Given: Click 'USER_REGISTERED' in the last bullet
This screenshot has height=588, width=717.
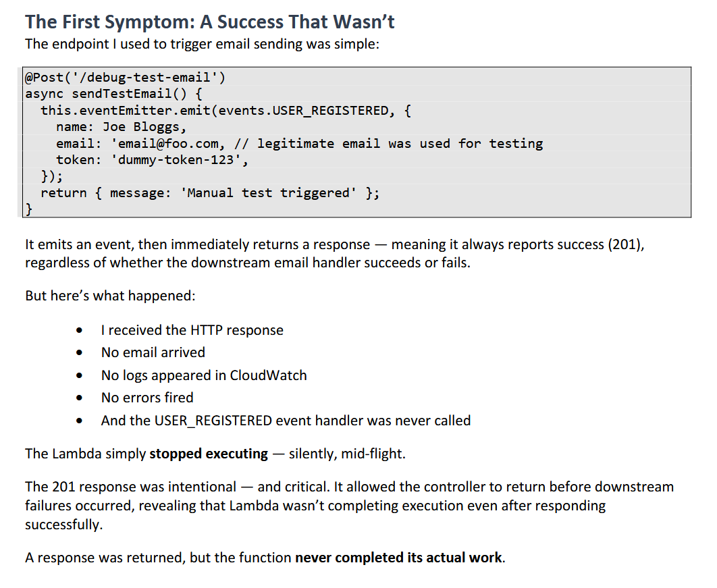Looking at the screenshot, I should (x=213, y=420).
